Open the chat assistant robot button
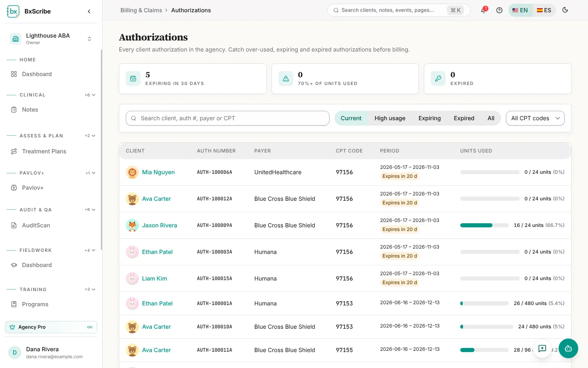This screenshot has height=368, width=588. [x=568, y=348]
